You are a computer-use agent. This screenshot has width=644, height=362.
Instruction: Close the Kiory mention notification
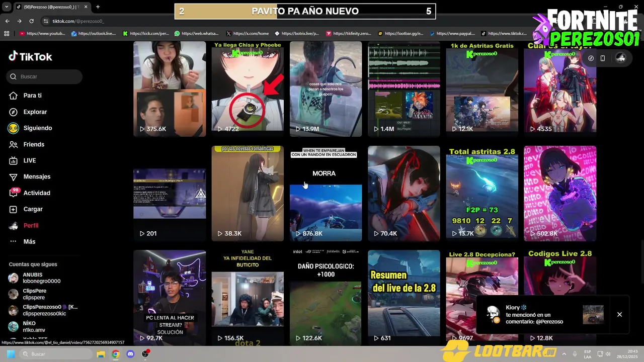pos(619,314)
